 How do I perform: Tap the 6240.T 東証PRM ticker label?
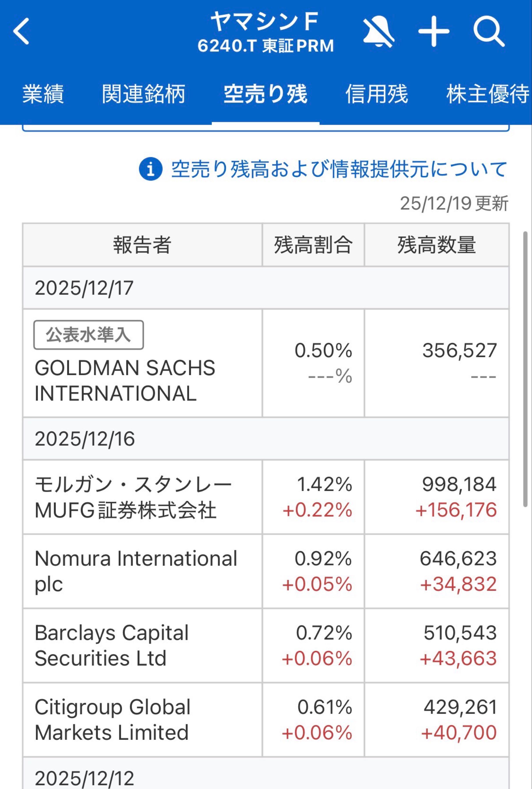coord(265,46)
